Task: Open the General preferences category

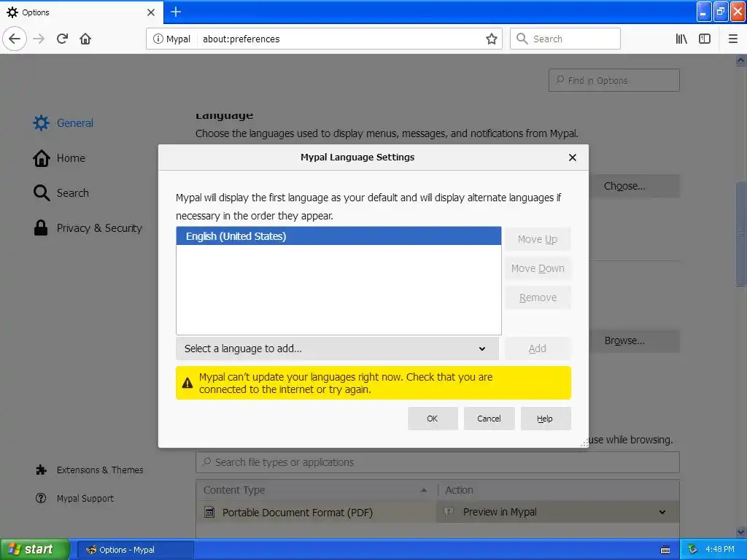Action: (63, 122)
